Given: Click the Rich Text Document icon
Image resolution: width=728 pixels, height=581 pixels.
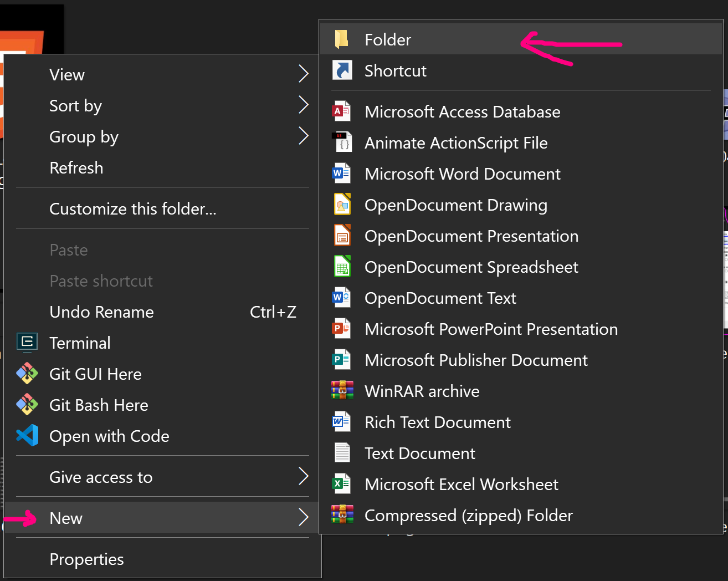Looking at the screenshot, I should point(342,422).
